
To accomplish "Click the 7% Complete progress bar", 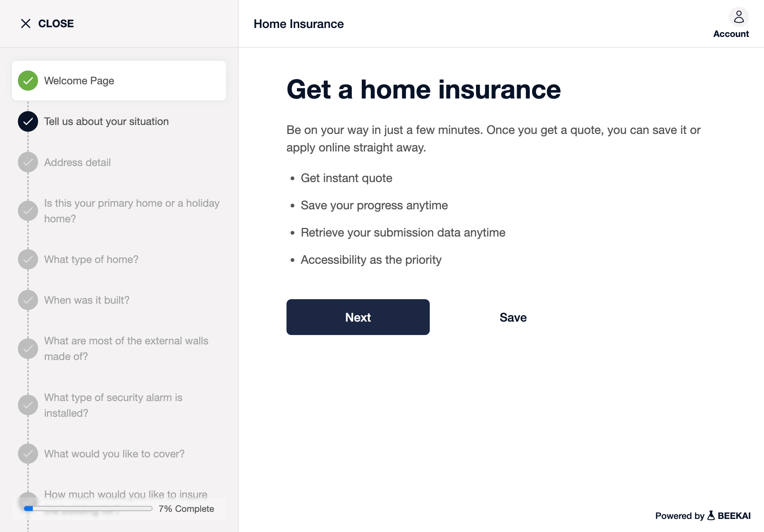I will 88,508.
